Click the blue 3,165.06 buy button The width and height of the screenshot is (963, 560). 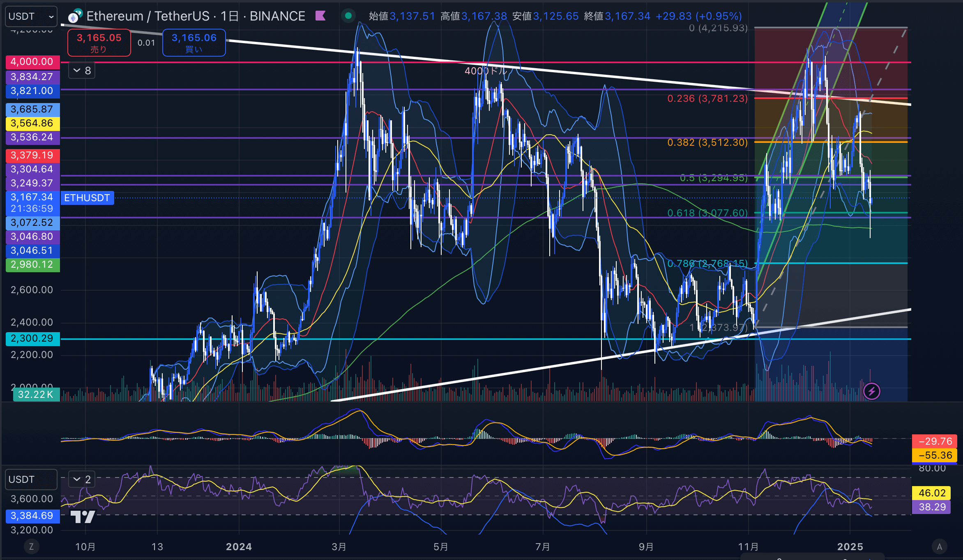pos(194,43)
